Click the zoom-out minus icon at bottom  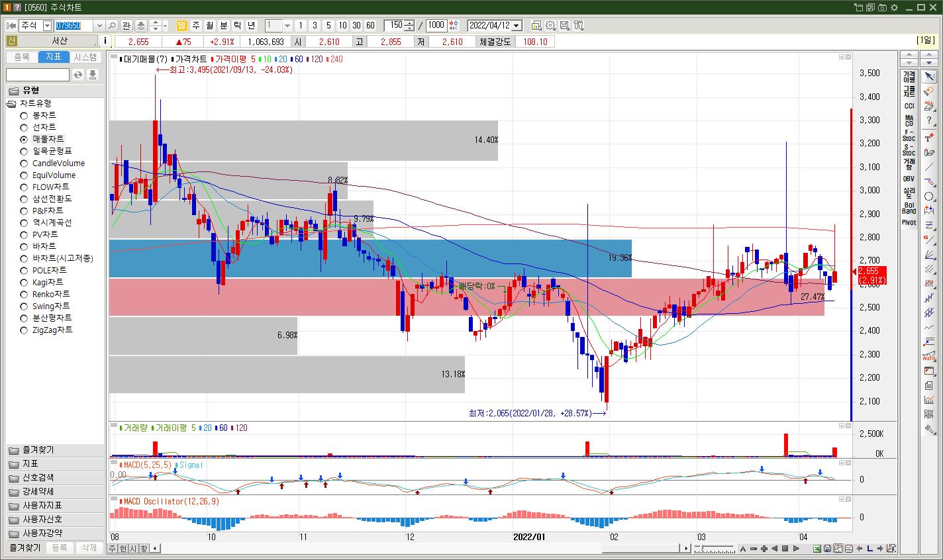754,548
